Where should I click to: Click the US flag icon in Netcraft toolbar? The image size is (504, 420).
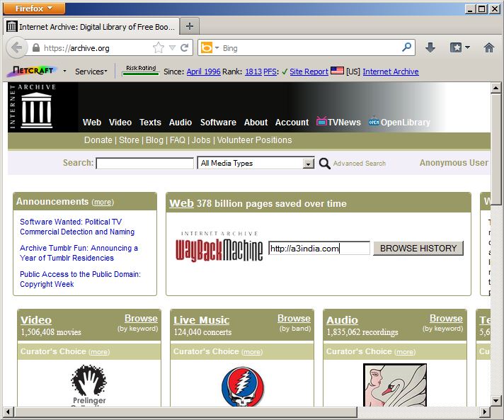(x=337, y=72)
